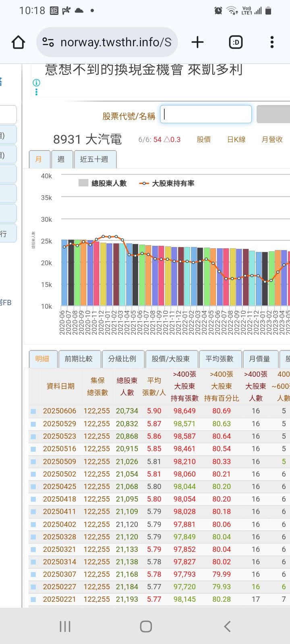Viewport: 290px width, 644px height.
Task: Tap the browser home icon
Action: (19, 42)
